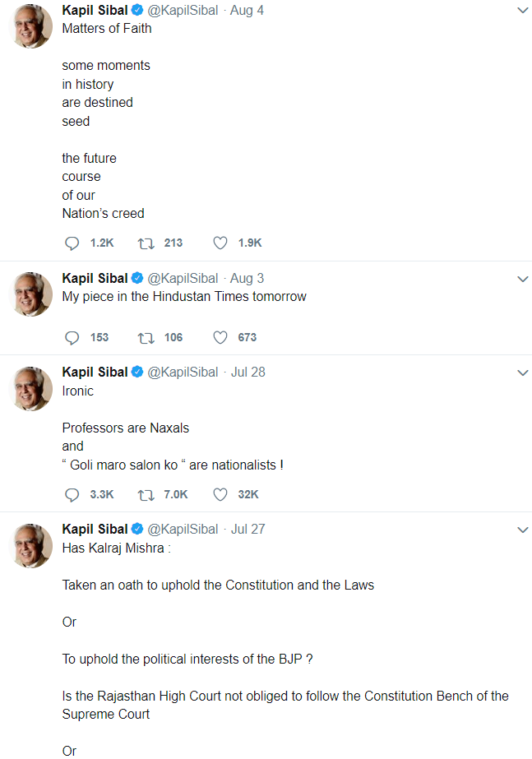Like the Hindustan Times piece tweet
The width and height of the screenshot is (532, 759).
pyautogui.click(x=220, y=337)
